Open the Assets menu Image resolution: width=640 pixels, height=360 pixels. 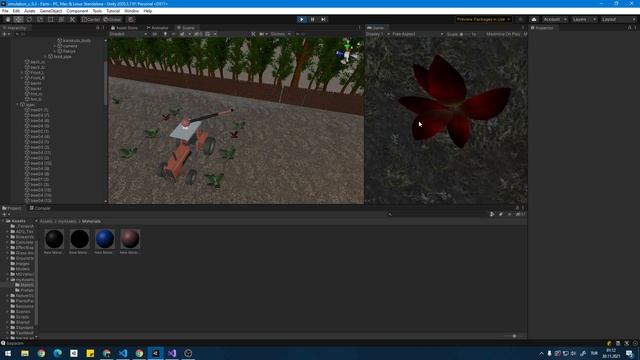[x=30, y=11]
